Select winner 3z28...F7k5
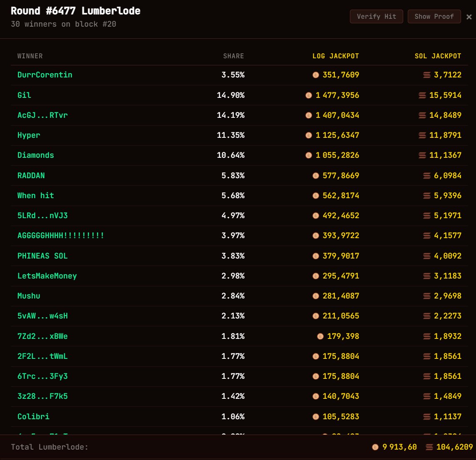 point(42,397)
